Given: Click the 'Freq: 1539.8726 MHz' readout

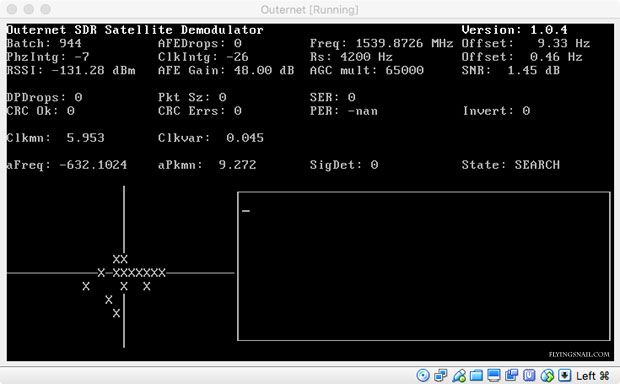Looking at the screenshot, I should (x=381, y=44).
